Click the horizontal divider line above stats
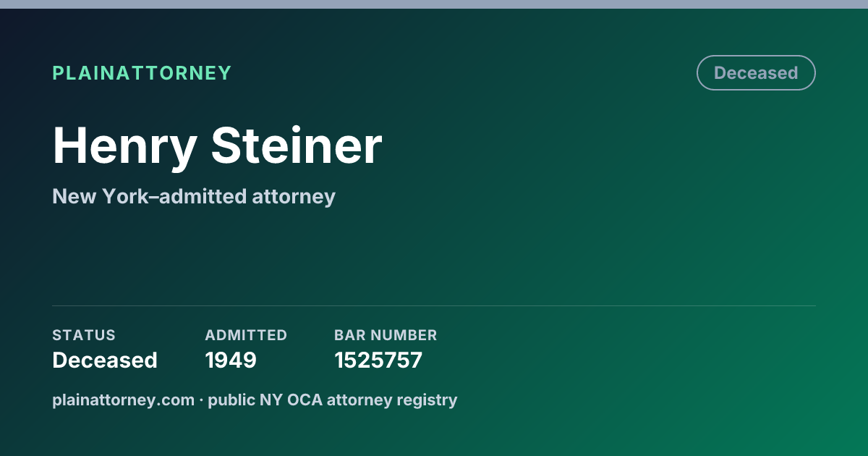 [x=434, y=305]
